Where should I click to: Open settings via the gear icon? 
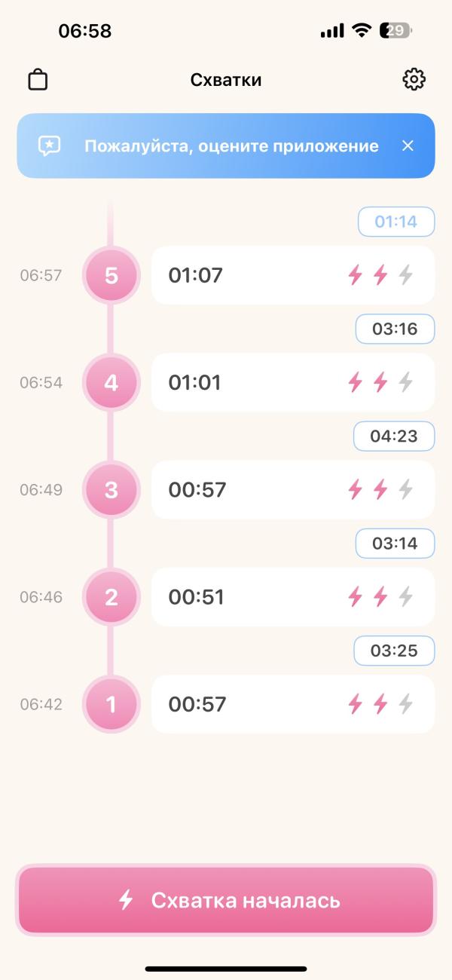[x=414, y=79]
